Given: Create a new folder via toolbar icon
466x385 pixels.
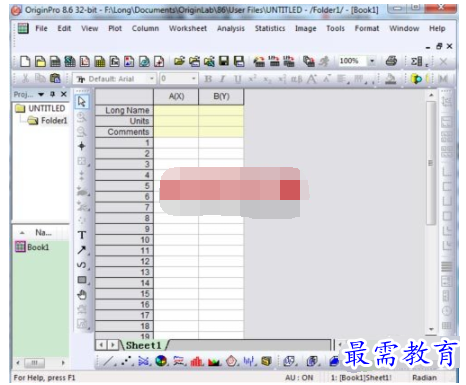Looking at the screenshot, I should pyautogui.click(x=40, y=61).
